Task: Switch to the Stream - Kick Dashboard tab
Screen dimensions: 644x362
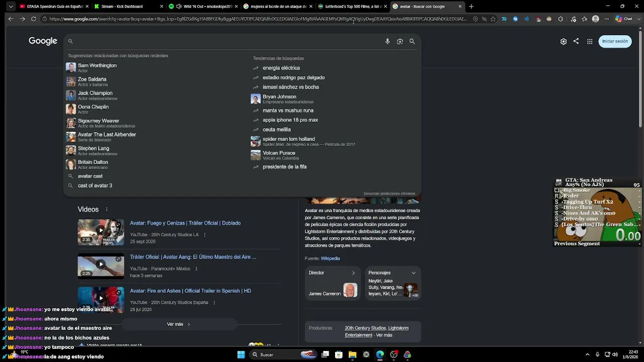Action: pos(128,7)
